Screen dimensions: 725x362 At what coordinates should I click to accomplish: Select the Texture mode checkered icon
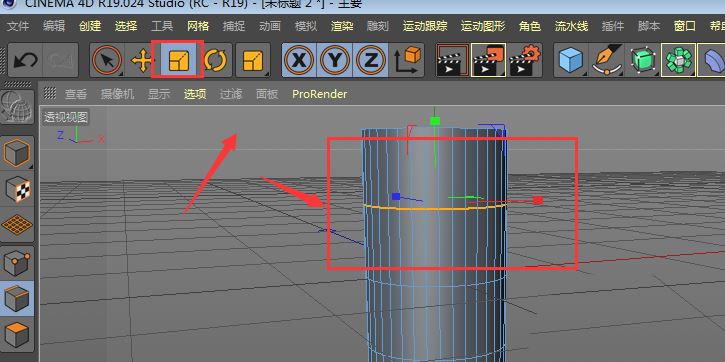click(x=17, y=189)
